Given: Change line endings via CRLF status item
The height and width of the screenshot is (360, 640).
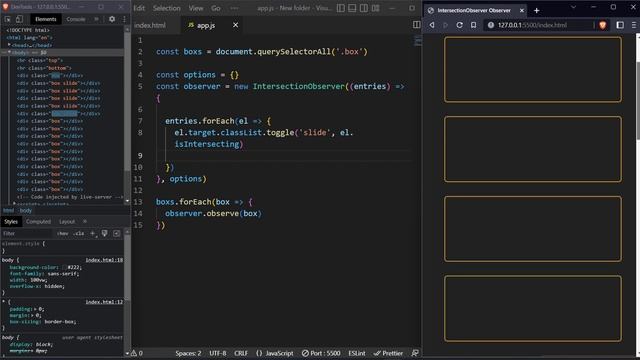Looking at the screenshot, I should click(x=241, y=353).
